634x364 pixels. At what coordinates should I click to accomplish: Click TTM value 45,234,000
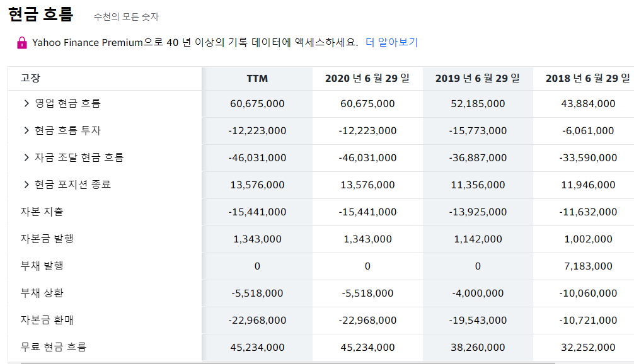[x=257, y=348]
